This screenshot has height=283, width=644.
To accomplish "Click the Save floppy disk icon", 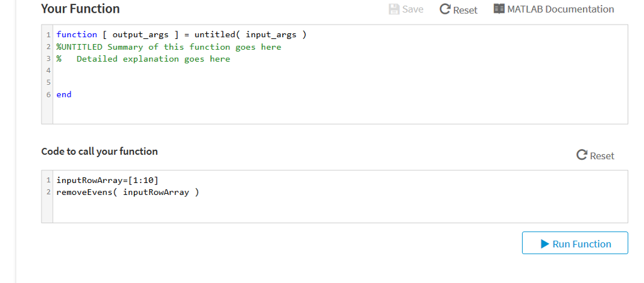I will click(x=394, y=9).
